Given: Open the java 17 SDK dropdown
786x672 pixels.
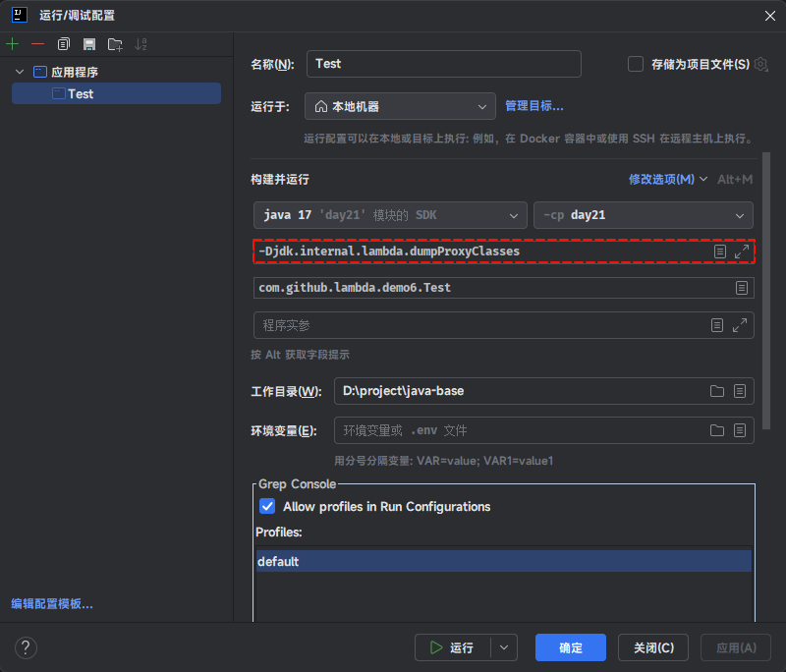Looking at the screenshot, I should (x=390, y=215).
